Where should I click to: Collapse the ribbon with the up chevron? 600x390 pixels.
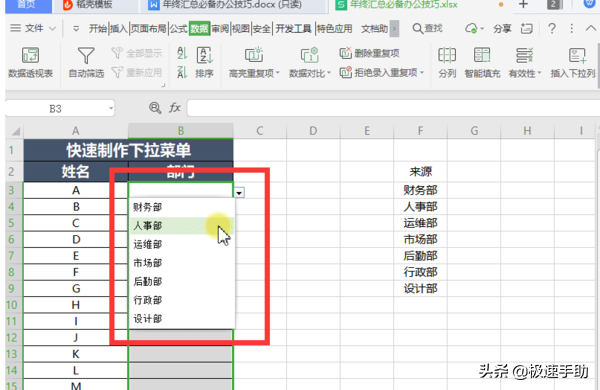pos(591,28)
